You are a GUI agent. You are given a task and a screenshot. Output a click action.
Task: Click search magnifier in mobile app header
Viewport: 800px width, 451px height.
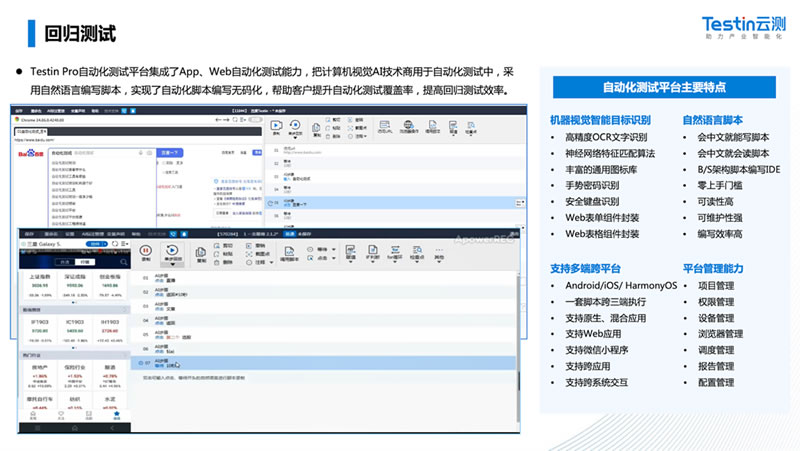123,262
